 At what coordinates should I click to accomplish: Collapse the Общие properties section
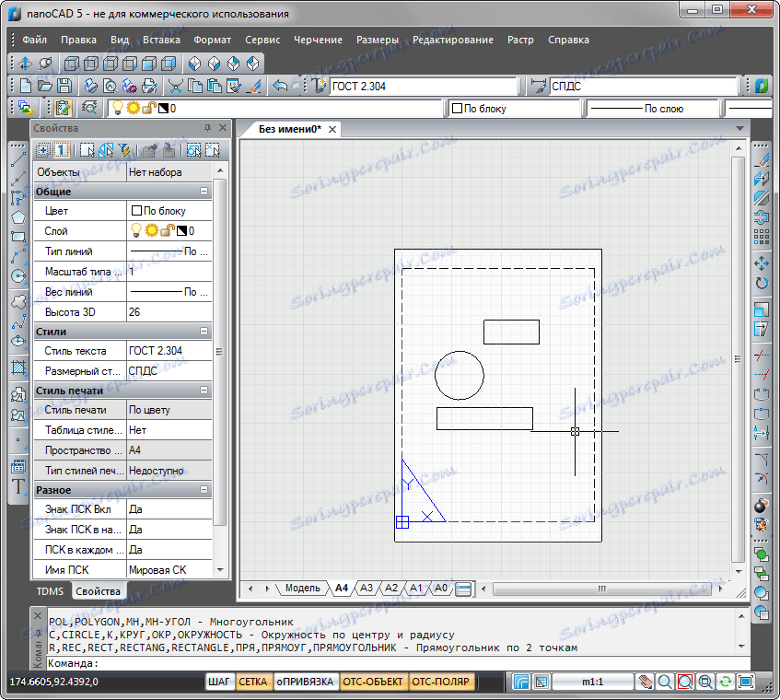(x=204, y=192)
